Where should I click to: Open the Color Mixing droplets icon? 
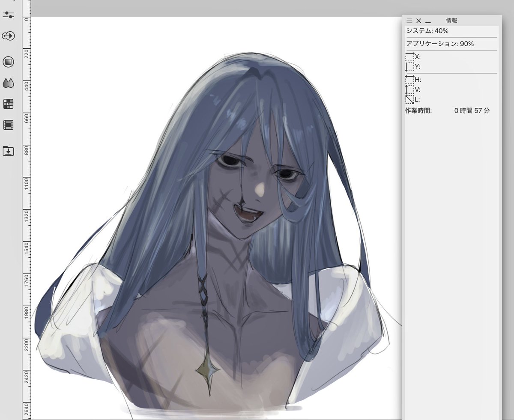[x=8, y=83]
